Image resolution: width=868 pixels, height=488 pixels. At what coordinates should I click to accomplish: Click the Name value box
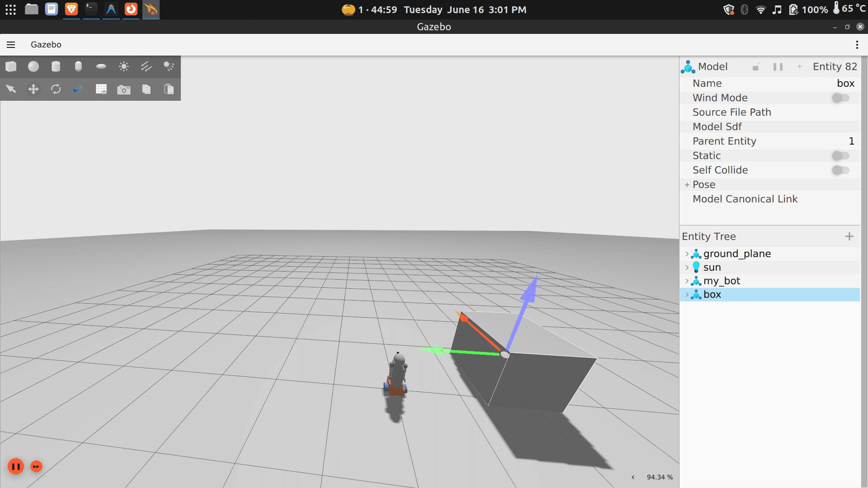(845, 83)
